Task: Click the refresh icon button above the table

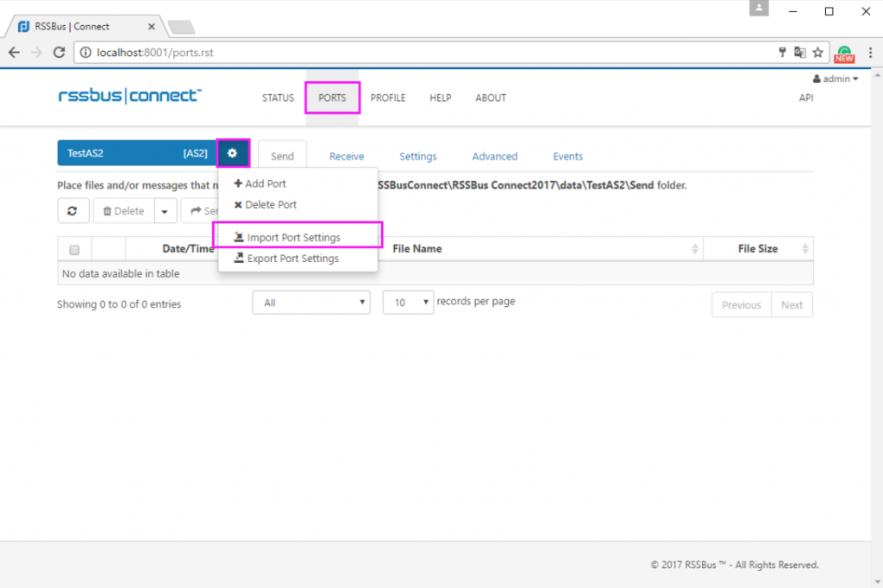Action: click(72, 210)
